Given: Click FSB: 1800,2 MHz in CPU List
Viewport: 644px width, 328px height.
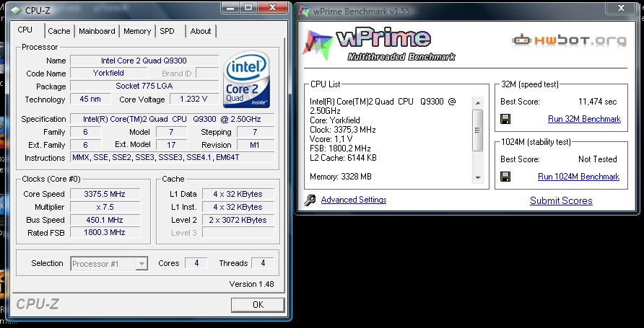Looking at the screenshot, I should 341,148.
